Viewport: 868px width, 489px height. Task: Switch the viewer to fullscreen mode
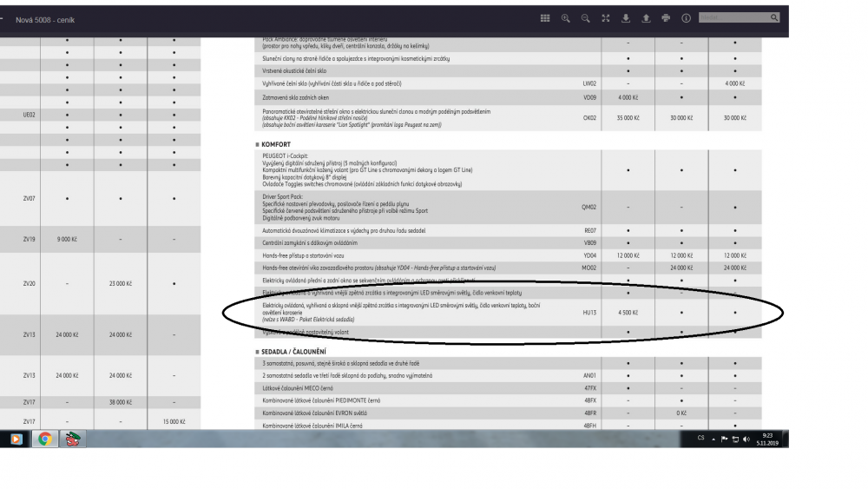[x=606, y=18]
